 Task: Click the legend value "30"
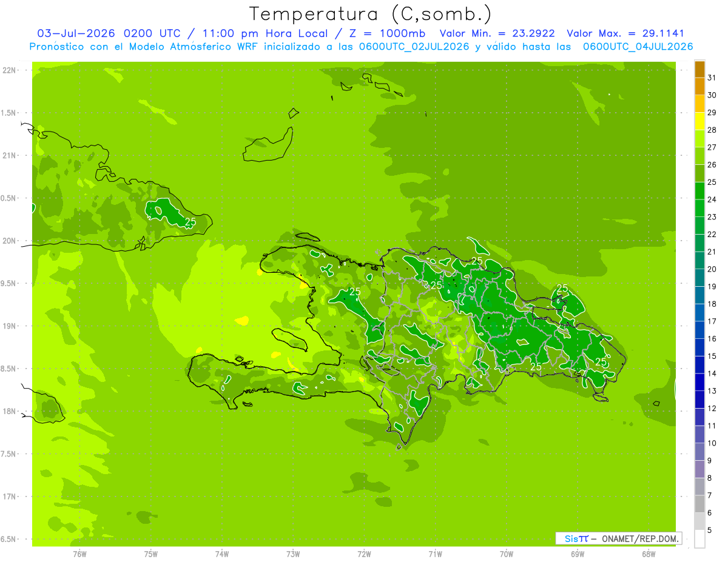tap(712, 95)
